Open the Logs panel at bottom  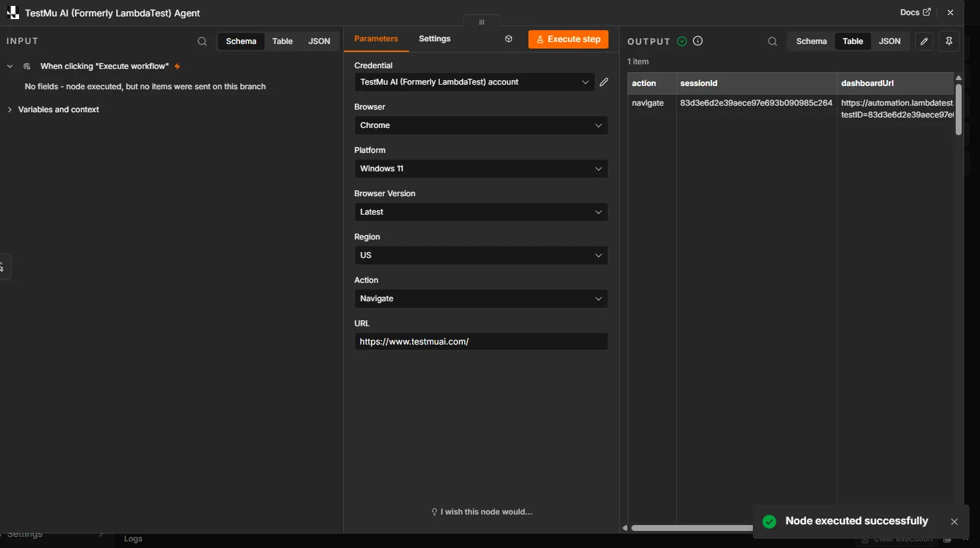point(133,539)
